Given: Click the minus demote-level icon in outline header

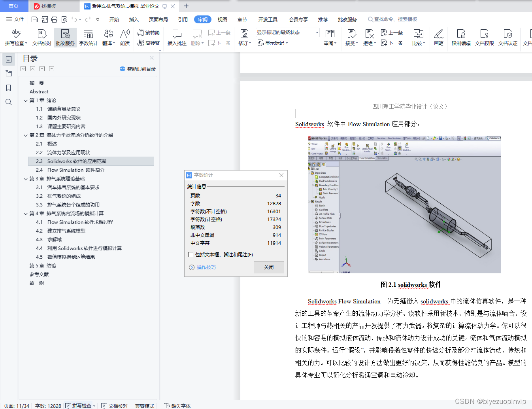Looking at the screenshot, I should 51,69.
